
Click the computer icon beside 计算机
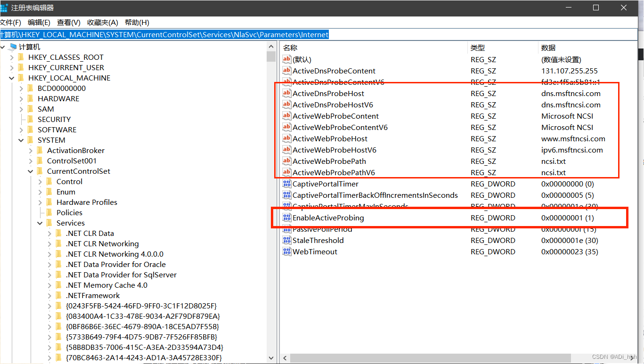coord(12,47)
